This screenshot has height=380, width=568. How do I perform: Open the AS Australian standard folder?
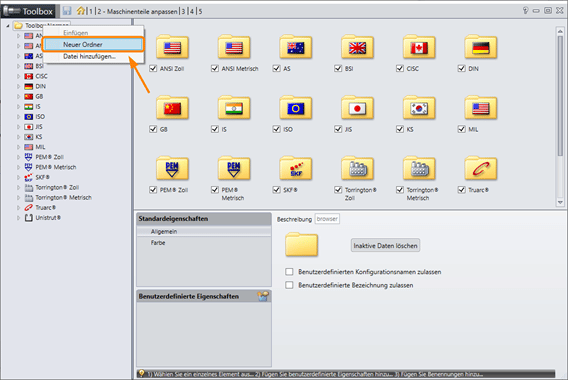click(296, 47)
